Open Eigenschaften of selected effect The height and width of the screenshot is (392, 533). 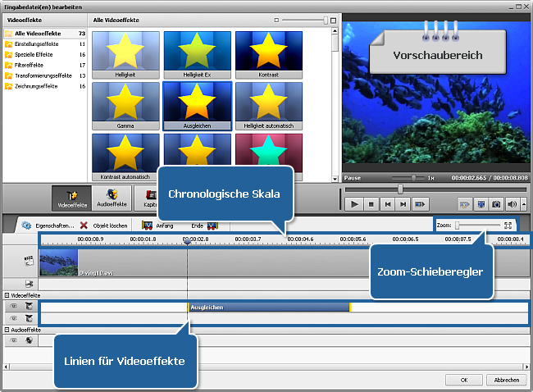(x=48, y=226)
